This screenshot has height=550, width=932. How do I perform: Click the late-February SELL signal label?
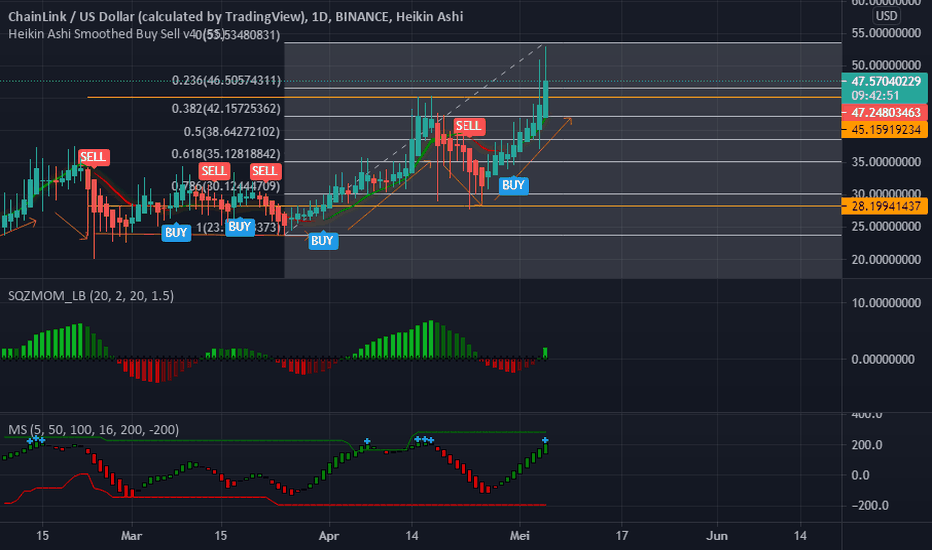(93, 157)
